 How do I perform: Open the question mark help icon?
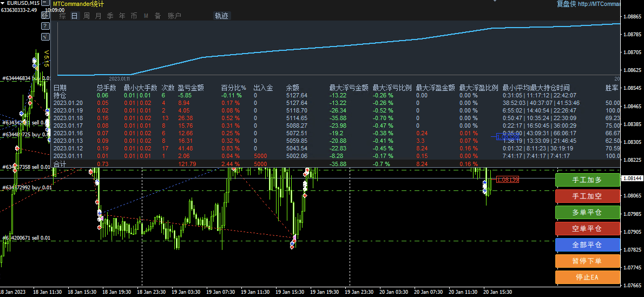point(45,26)
